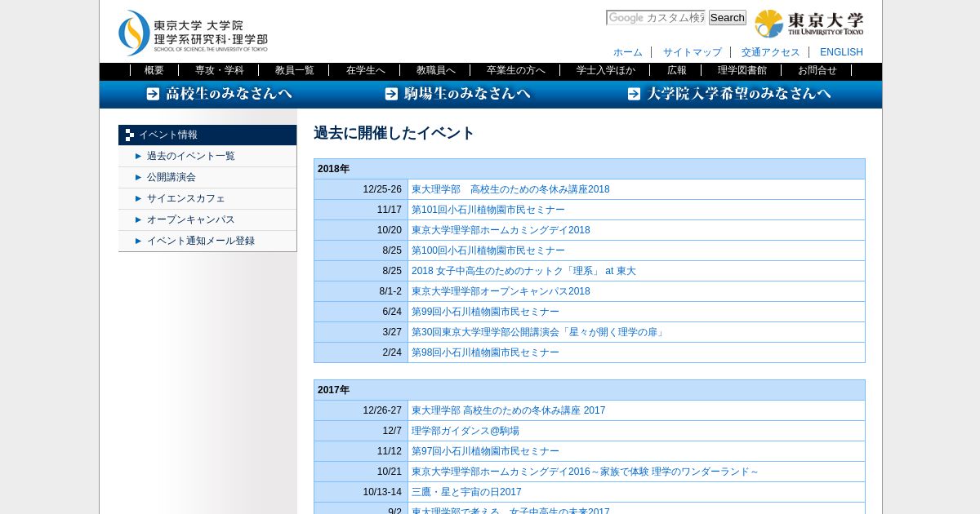Click the イベント情報 sidebar header
This screenshot has height=514, width=980.
pos(207,135)
